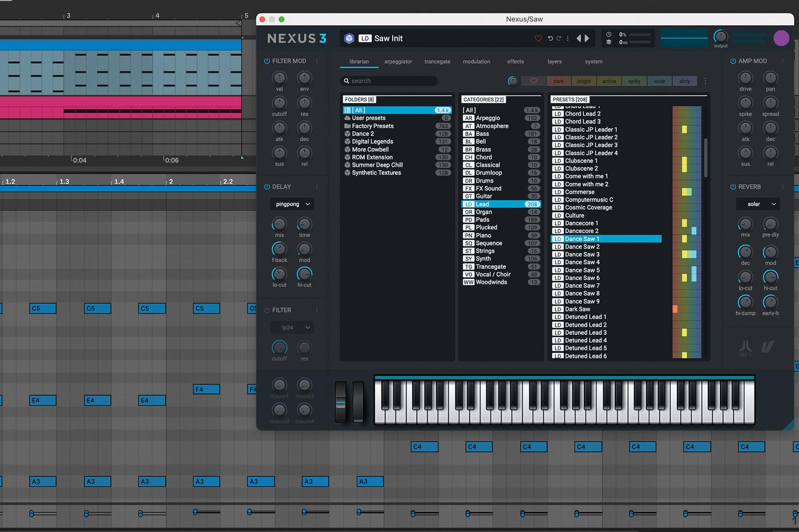
Task: Click the FILTER section options dots
Action: click(x=317, y=310)
